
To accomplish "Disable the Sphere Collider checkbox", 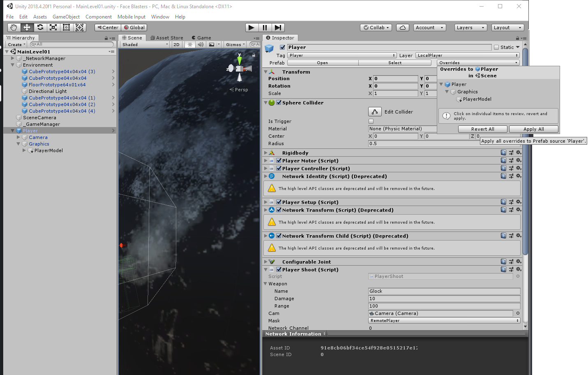I will 279,103.
